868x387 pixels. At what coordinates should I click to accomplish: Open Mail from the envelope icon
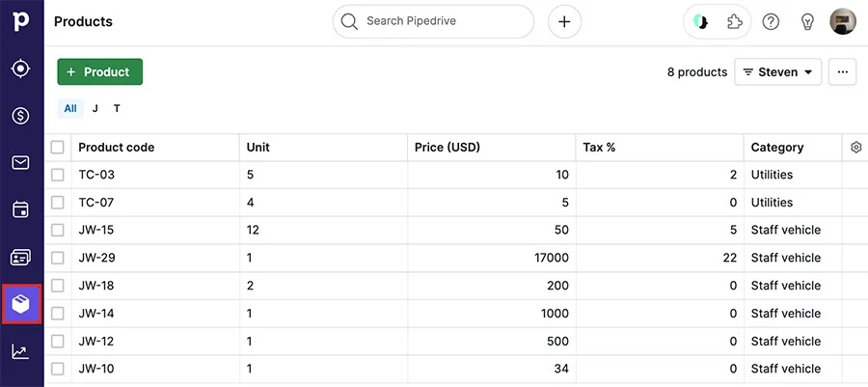[x=20, y=162]
